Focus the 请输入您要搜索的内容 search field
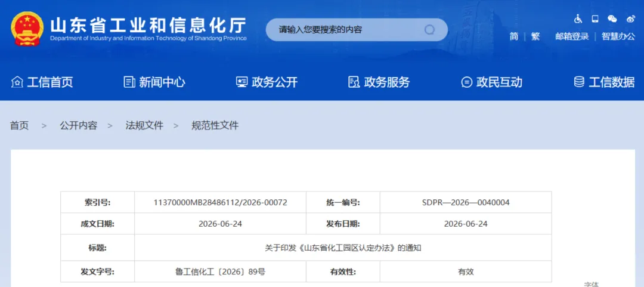The image size is (644, 287). pos(357,30)
